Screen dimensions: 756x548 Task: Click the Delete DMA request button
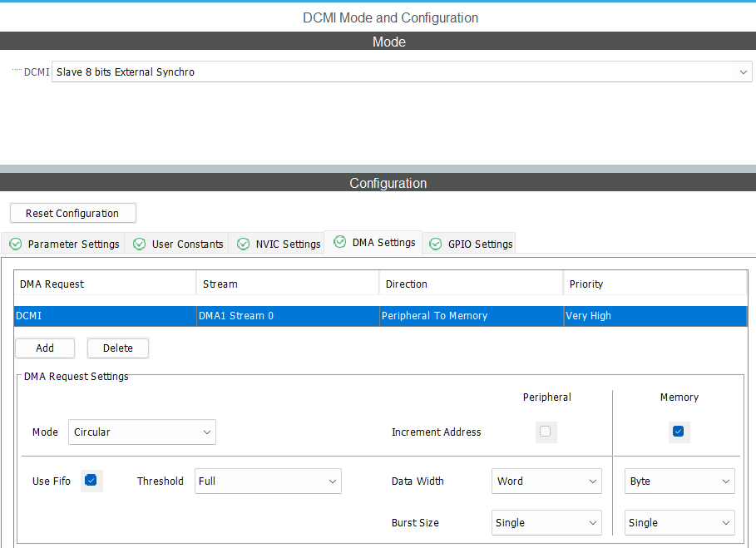118,348
